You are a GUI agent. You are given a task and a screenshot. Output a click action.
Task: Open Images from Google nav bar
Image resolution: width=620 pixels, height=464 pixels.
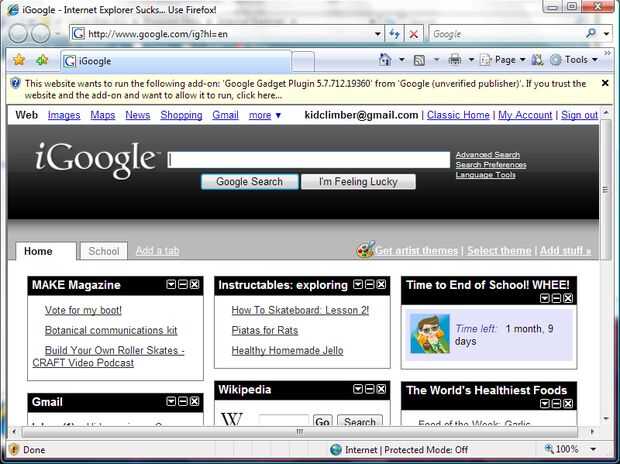[x=64, y=115]
